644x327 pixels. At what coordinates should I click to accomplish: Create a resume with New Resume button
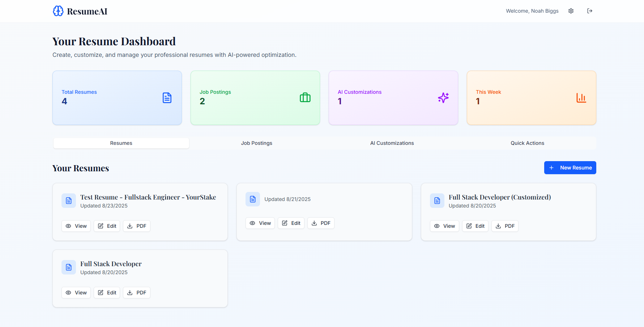(x=570, y=168)
